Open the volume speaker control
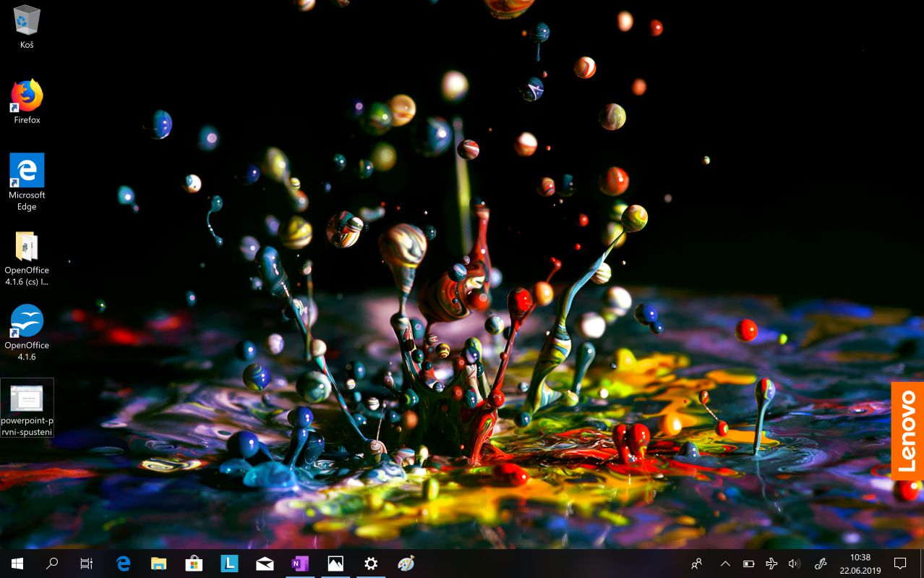The image size is (924, 578). click(794, 564)
